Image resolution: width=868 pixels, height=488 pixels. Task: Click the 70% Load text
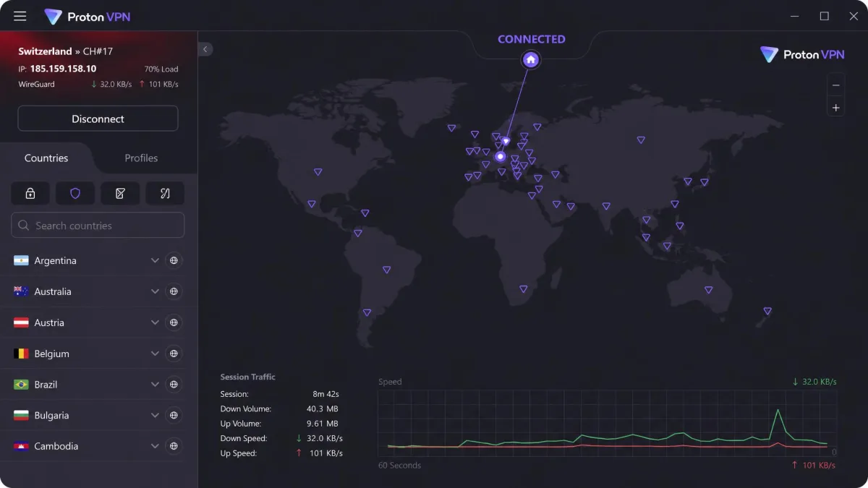coord(161,69)
